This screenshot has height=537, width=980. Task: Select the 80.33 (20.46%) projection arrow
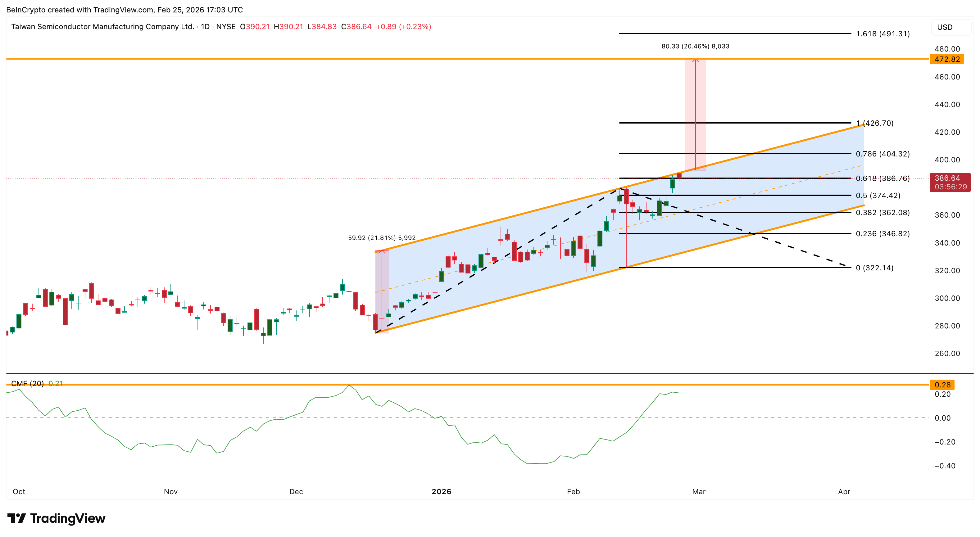[696, 114]
